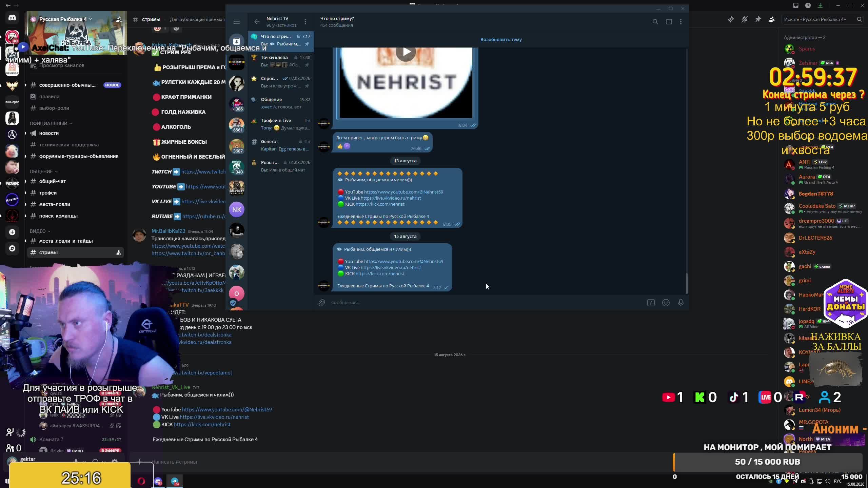
Task: Open Точки клёва topic in Telegram
Action: tap(281, 61)
